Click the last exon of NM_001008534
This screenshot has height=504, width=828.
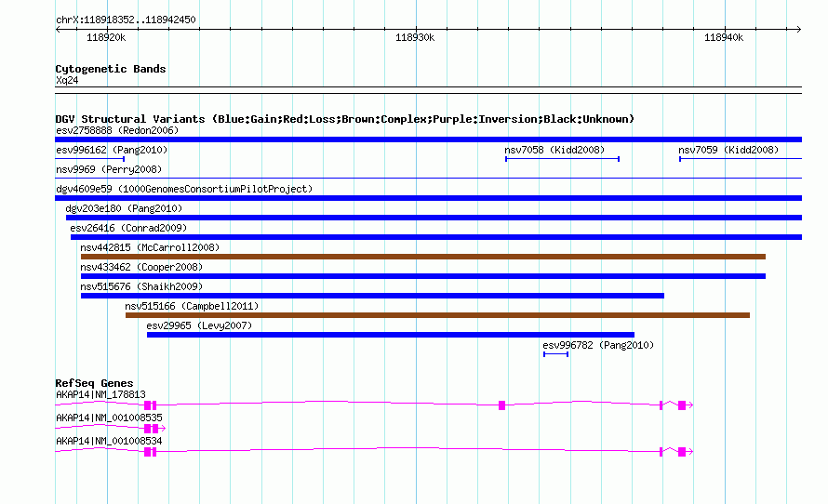pos(682,452)
